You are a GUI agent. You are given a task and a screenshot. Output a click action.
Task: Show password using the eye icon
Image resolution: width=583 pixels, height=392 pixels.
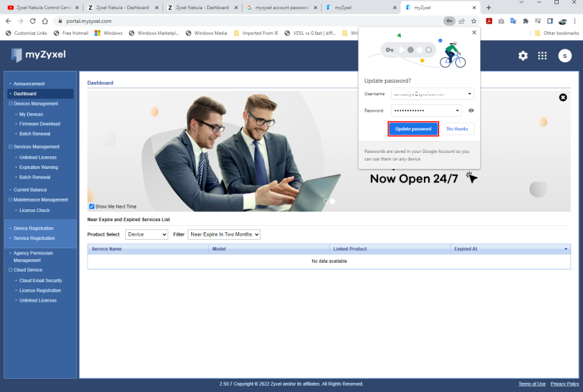pyautogui.click(x=471, y=111)
